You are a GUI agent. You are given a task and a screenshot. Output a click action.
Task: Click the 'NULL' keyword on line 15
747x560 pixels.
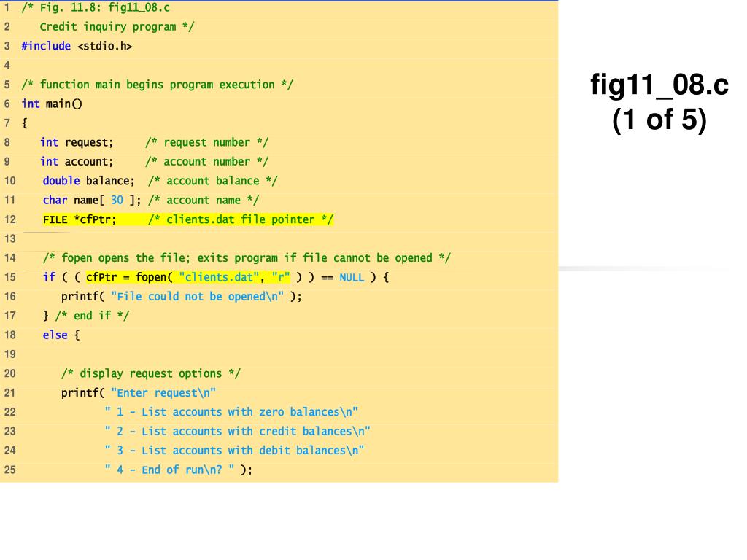tap(352, 277)
